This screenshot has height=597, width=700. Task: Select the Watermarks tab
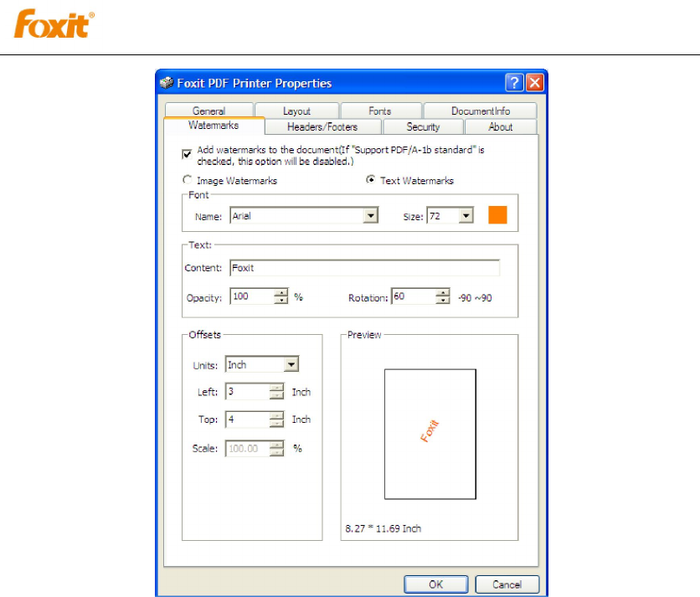click(x=214, y=126)
